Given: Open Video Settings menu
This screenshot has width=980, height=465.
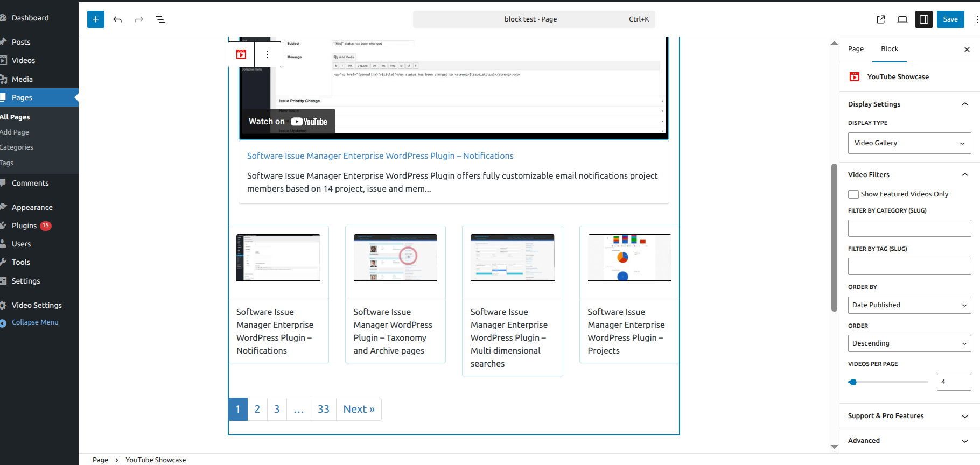Looking at the screenshot, I should pos(37,305).
